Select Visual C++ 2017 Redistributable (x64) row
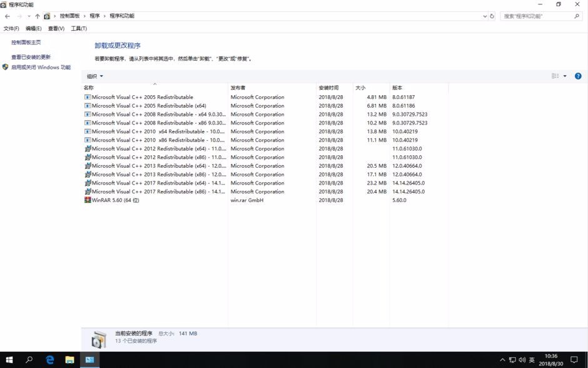 [x=265, y=183]
